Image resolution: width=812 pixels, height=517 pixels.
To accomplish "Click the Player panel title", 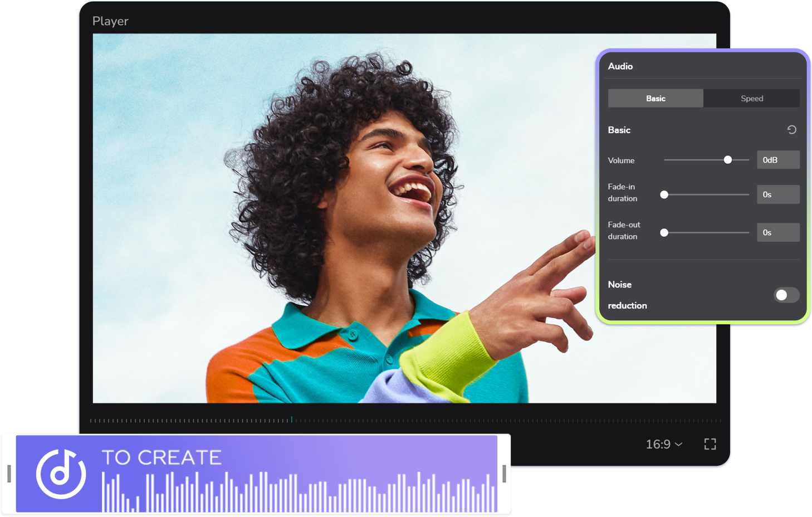I will click(x=110, y=21).
